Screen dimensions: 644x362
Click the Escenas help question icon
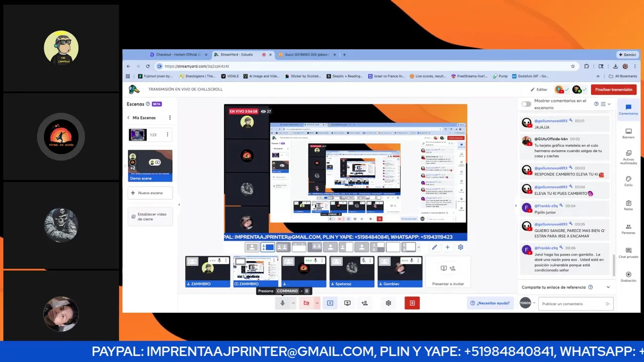pyautogui.click(x=147, y=104)
